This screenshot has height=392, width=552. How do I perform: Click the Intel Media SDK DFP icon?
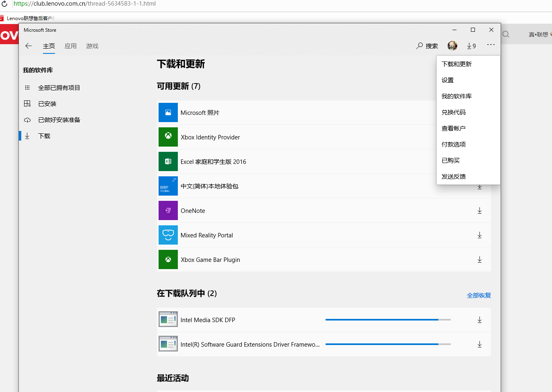click(168, 320)
